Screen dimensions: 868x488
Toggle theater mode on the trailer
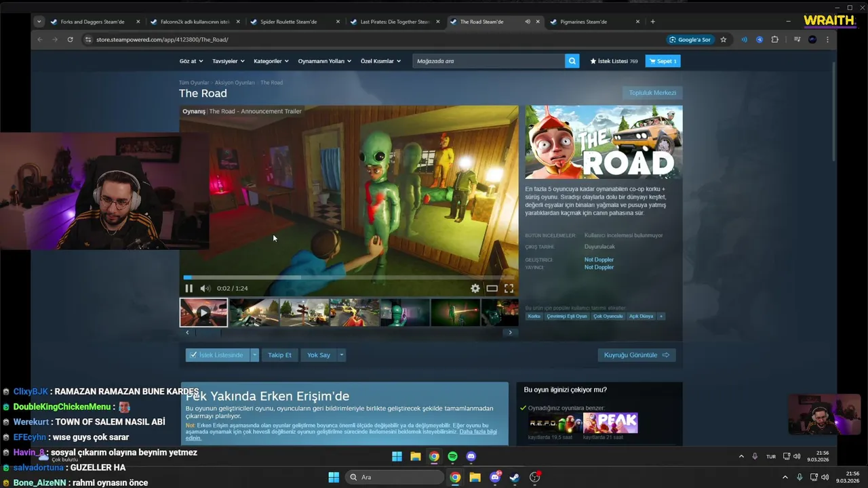click(492, 288)
